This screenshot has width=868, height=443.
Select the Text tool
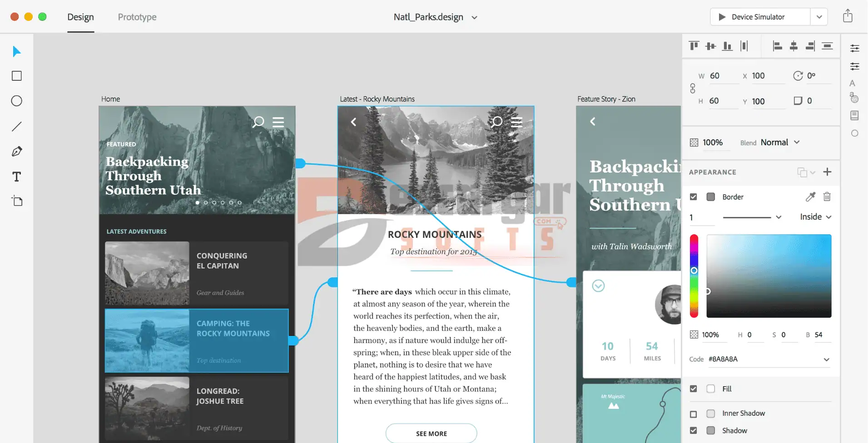tap(17, 177)
